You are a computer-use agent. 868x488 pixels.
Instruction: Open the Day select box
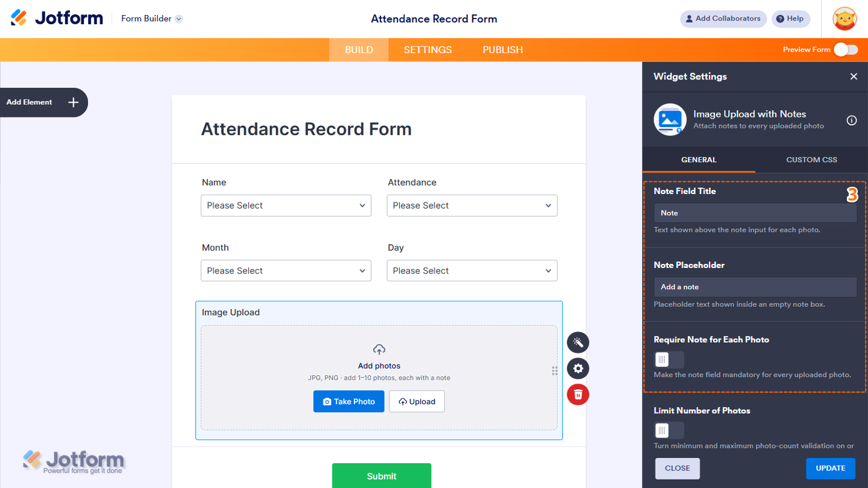point(472,271)
